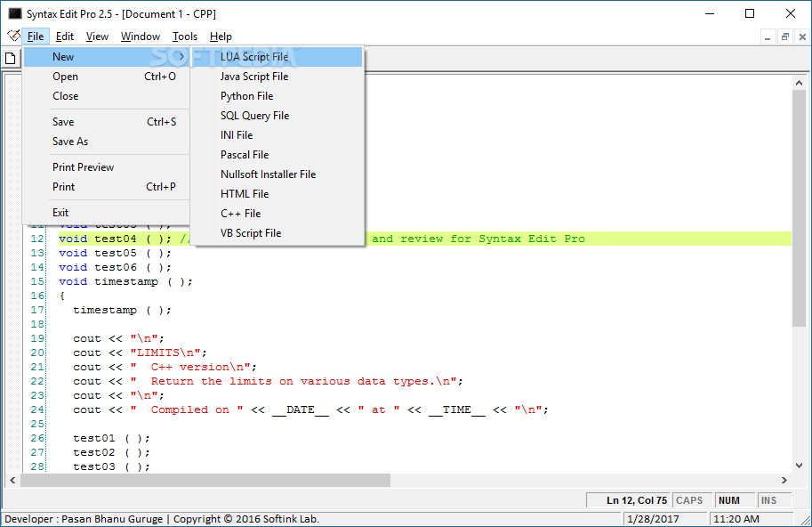Image resolution: width=812 pixels, height=527 pixels.
Task: Create a new C++ File
Action: [277, 214]
